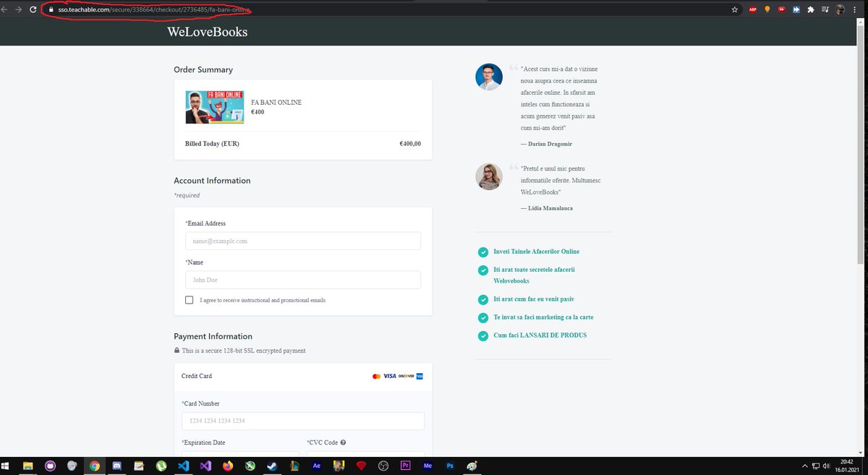The image size is (868, 475).
Task: Open Photoshop from the taskbar
Action: [x=450, y=466]
